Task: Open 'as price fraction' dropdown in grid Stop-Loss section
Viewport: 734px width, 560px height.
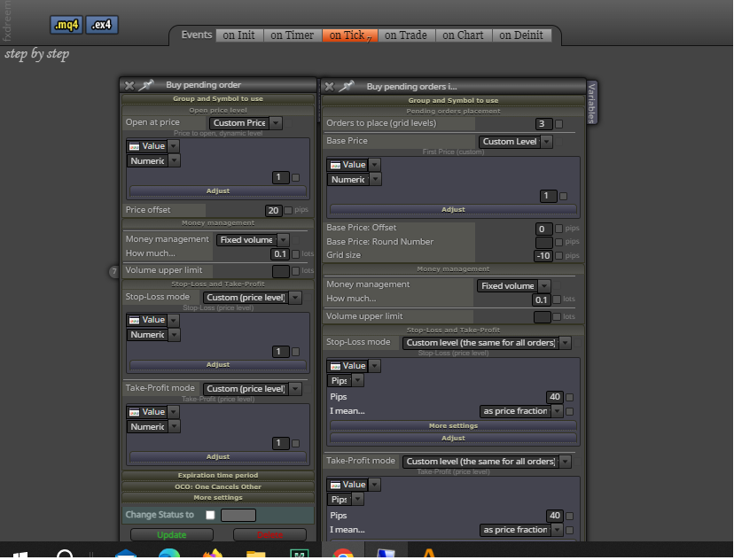Action: [x=521, y=411]
